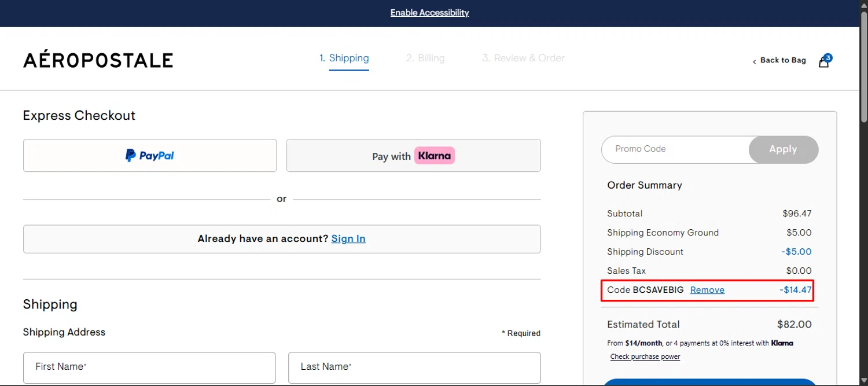This screenshot has height=386, width=868.
Task: Select the 1. Shipping step tab
Action: pos(344,58)
